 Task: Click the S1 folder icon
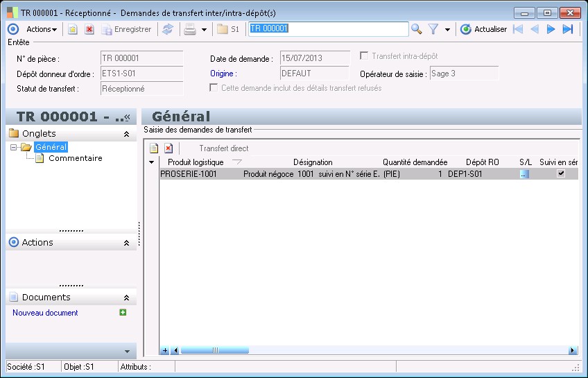[228, 29]
